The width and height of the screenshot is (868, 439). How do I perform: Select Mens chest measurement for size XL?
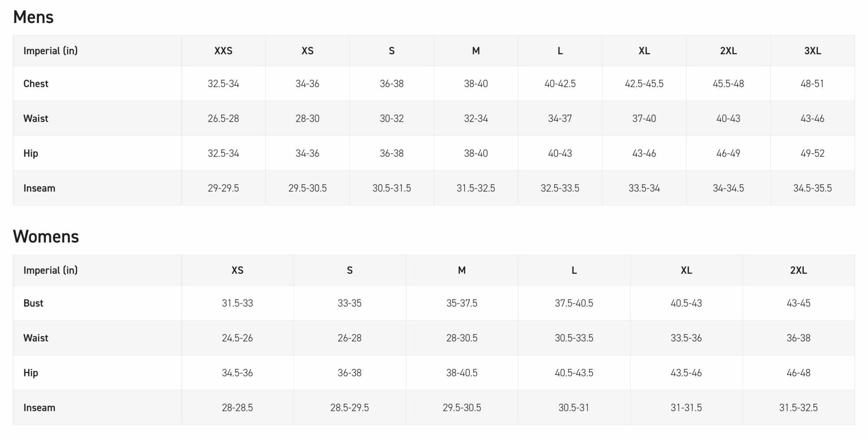(x=644, y=84)
